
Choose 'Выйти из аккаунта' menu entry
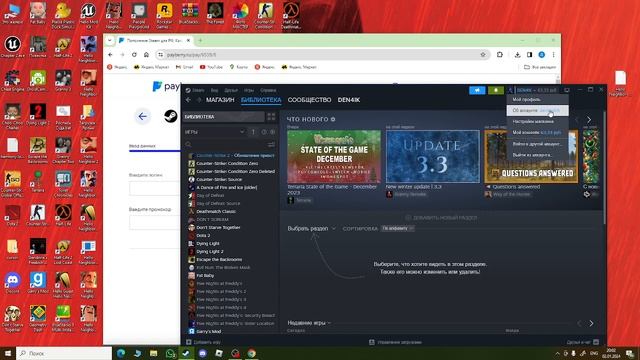538,155
